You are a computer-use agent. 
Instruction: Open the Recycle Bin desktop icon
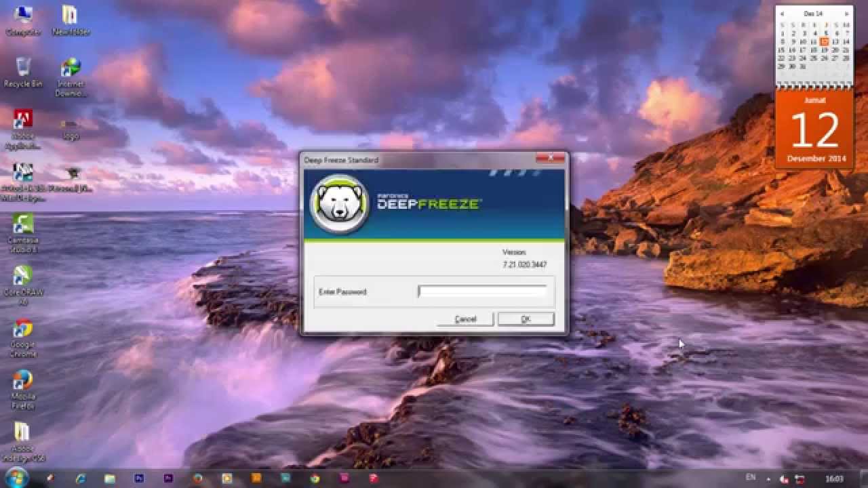22,72
